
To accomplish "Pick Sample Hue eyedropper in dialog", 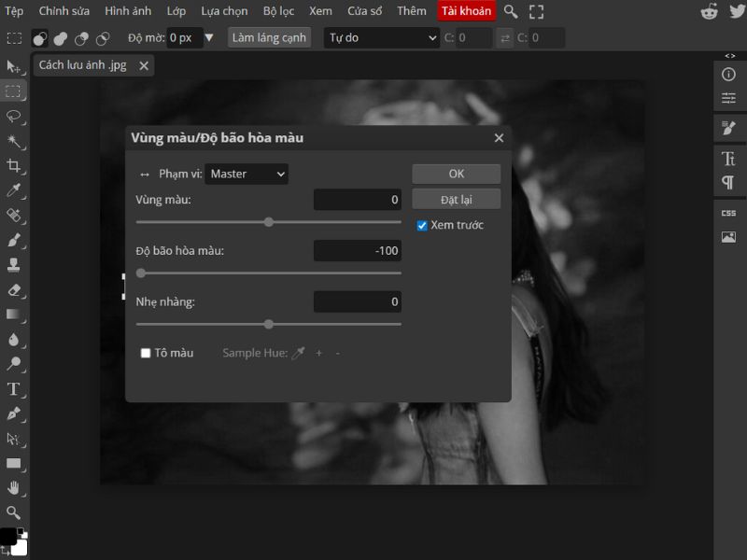I will [298, 353].
